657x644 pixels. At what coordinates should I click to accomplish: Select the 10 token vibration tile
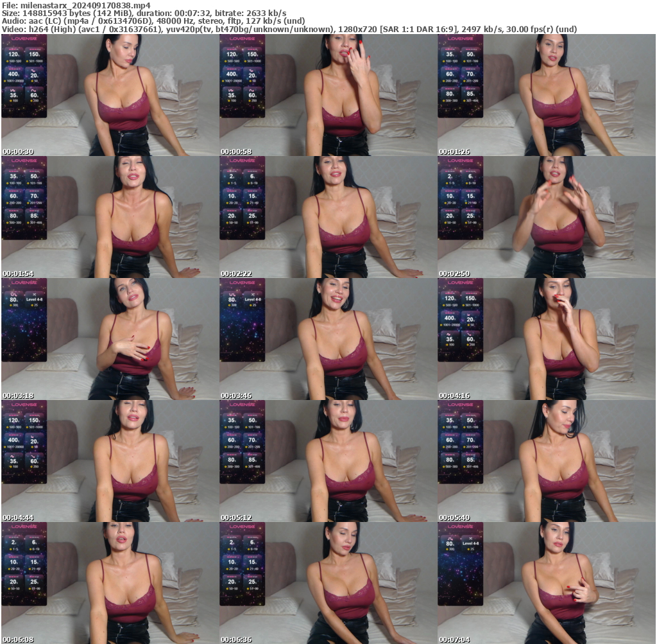pos(232,196)
